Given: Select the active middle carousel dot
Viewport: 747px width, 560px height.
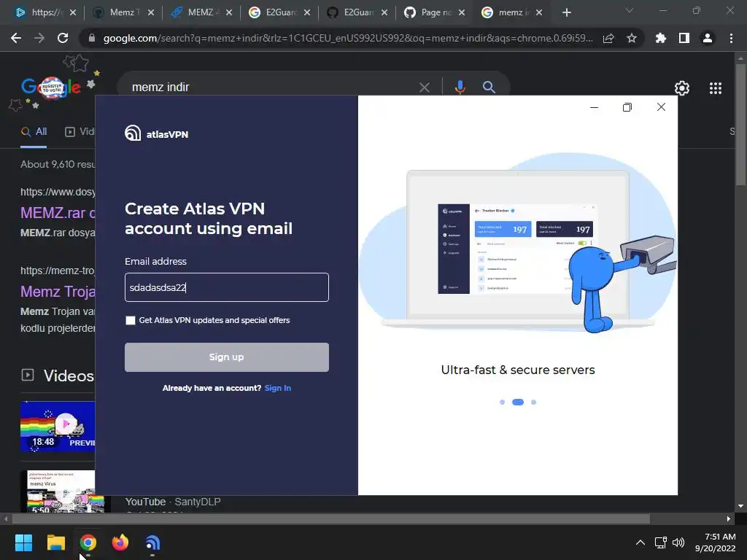Looking at the screenshot, I should coord(518,402).
